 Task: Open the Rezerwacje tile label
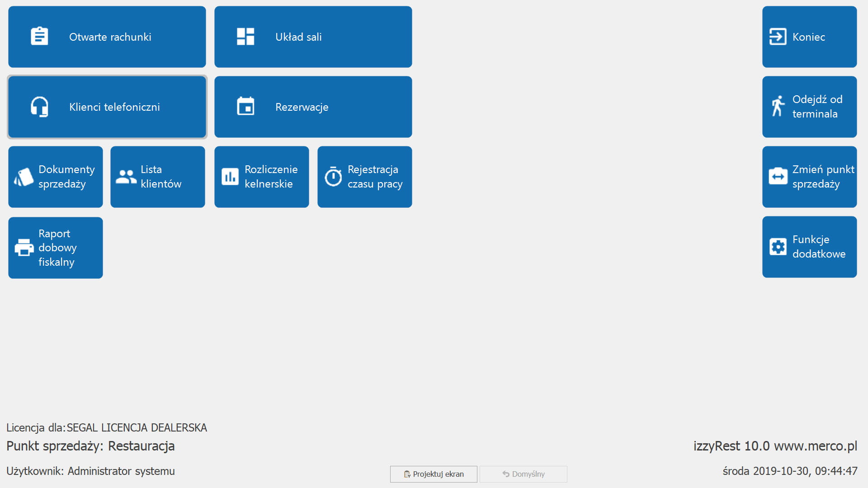click(302, 107)
